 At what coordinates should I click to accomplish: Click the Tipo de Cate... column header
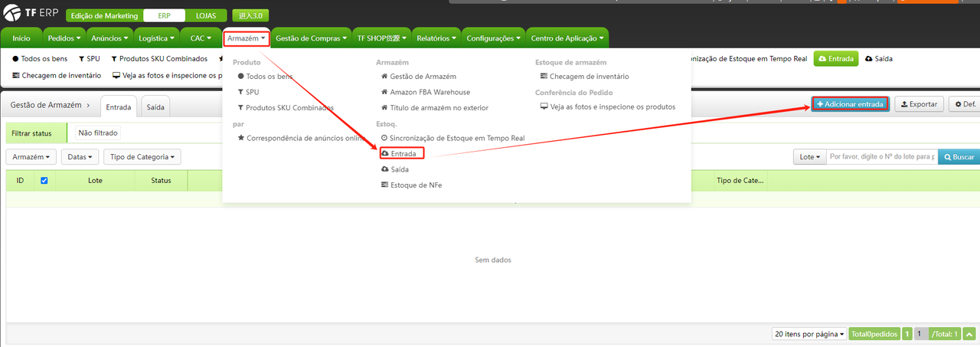point(740,181)
